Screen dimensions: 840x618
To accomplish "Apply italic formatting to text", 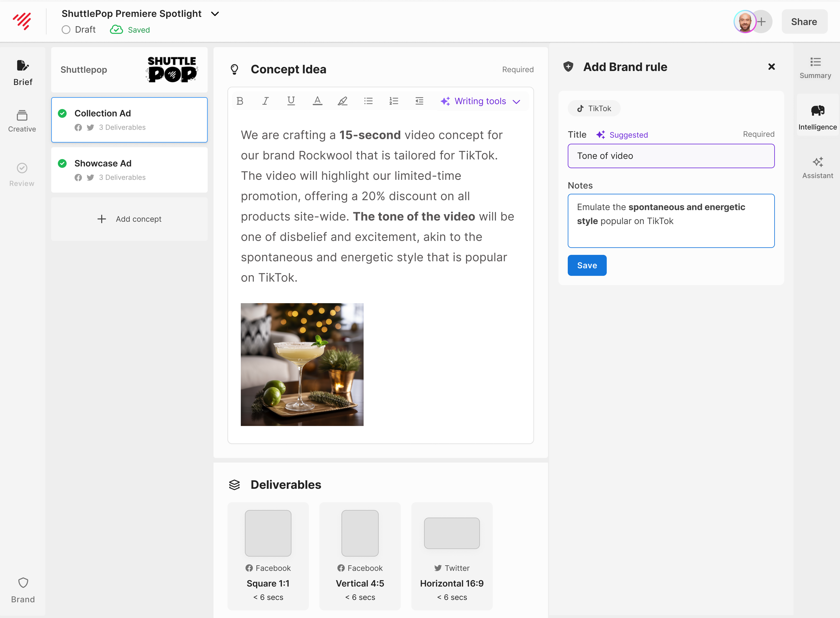I will [266, 101].
